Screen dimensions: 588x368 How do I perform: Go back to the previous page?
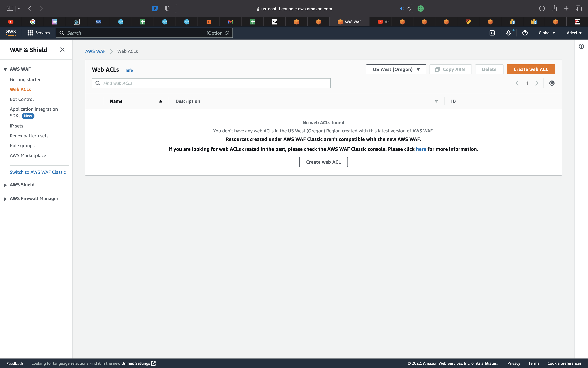pos(30,9)
